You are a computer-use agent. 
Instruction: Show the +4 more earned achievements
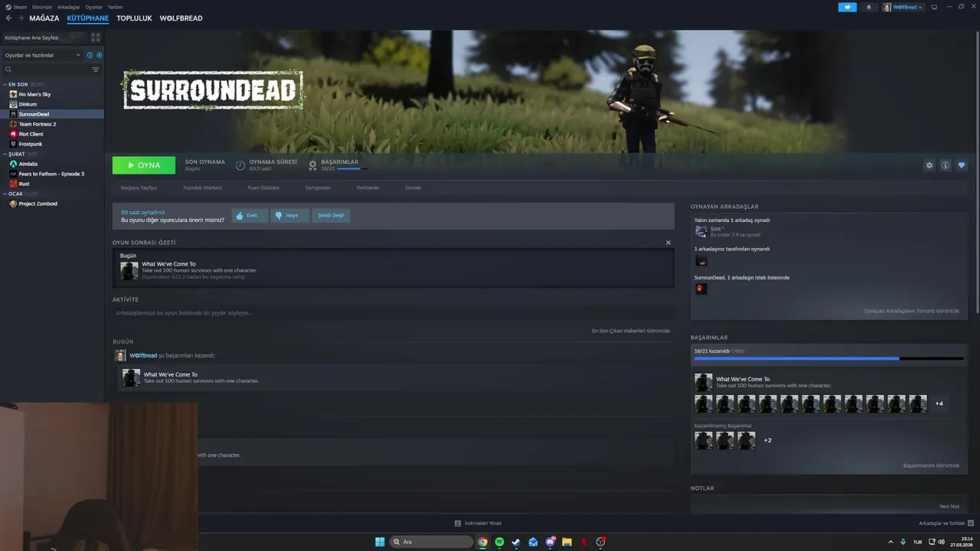[x=939, y=403]
